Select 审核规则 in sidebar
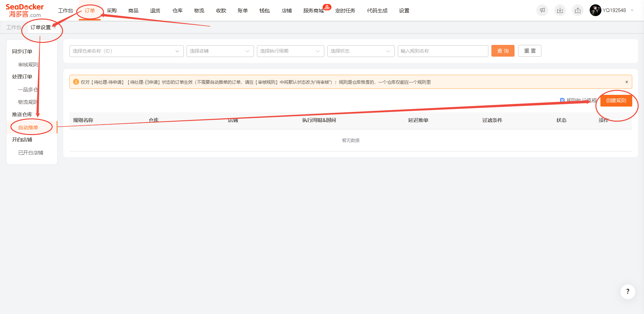Viewport: 644px width, 314px height. [28, 64]
